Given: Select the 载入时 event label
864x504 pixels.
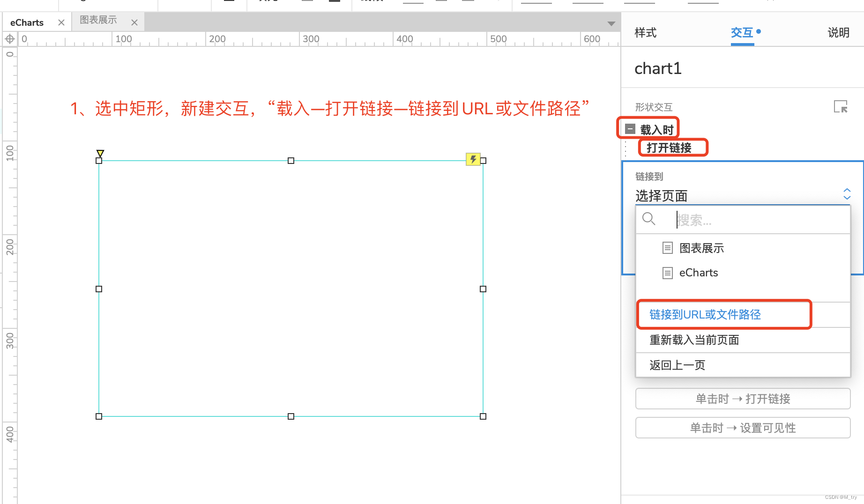Looking at the screenshot, I should (x=657, y=130).
